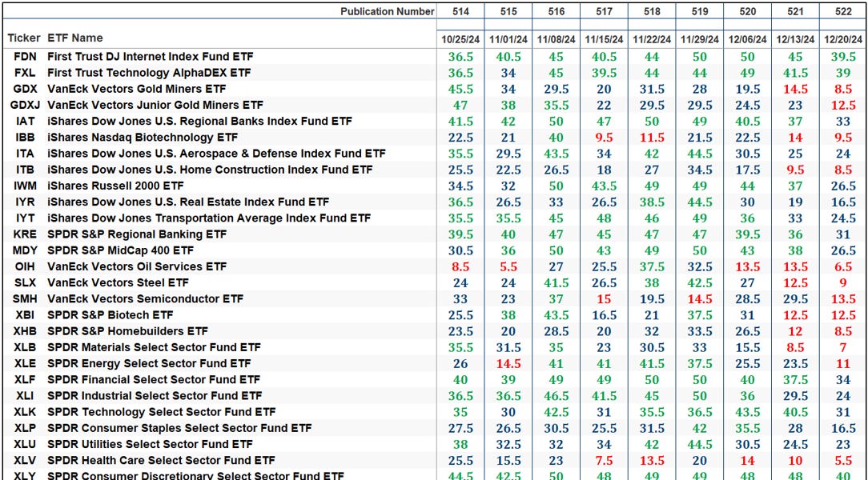This screenshot has height=480, width=868.
Task: Click the Ticker column header
Action: pos(24,38)
